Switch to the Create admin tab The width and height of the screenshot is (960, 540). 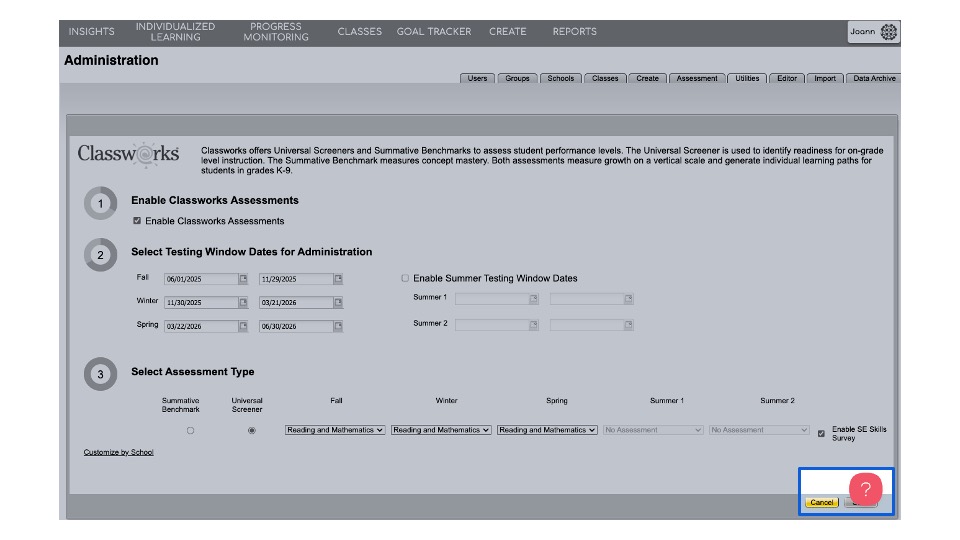point(647,78)
